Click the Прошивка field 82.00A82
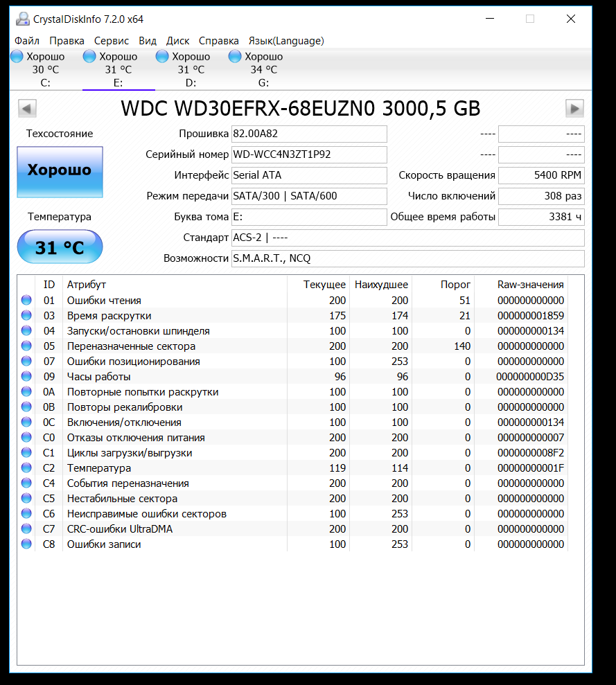 coord(309,134)
